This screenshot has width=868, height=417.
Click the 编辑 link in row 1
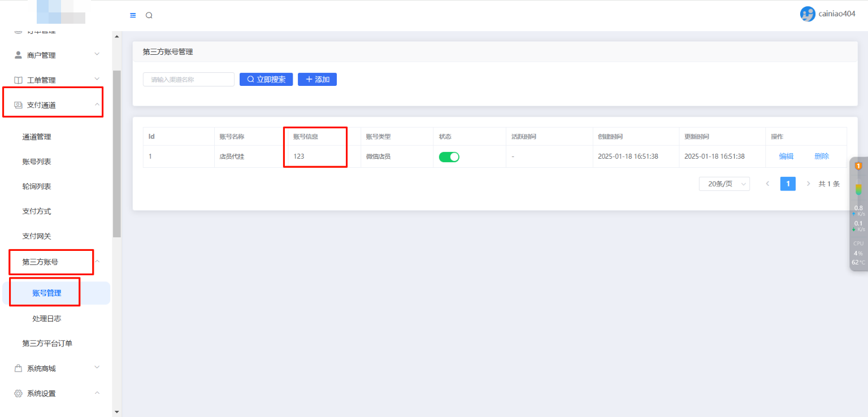786,157
